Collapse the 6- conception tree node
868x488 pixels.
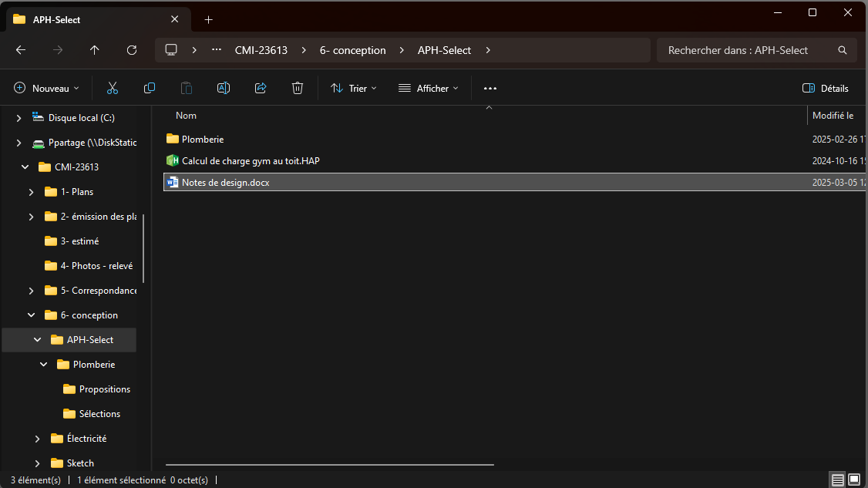32,315
